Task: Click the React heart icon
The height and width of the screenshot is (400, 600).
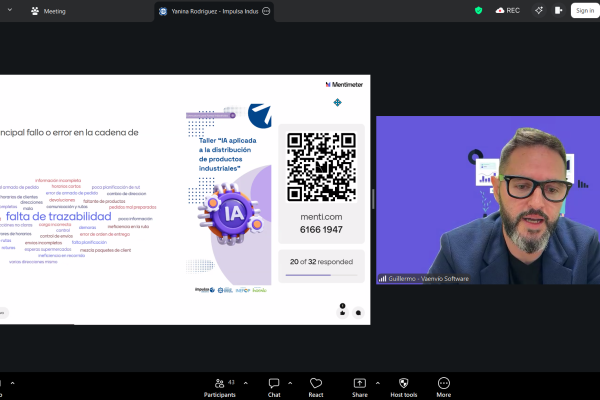Action: click(x=316, y=386)
